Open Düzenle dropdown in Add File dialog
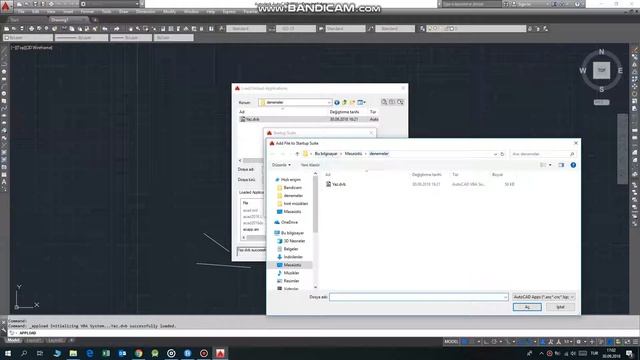 point(281,165)
